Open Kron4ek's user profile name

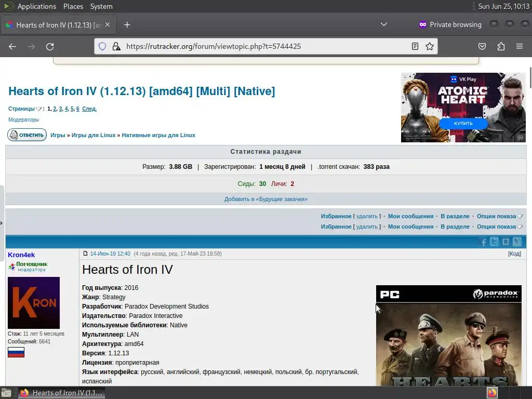(21, 255)
